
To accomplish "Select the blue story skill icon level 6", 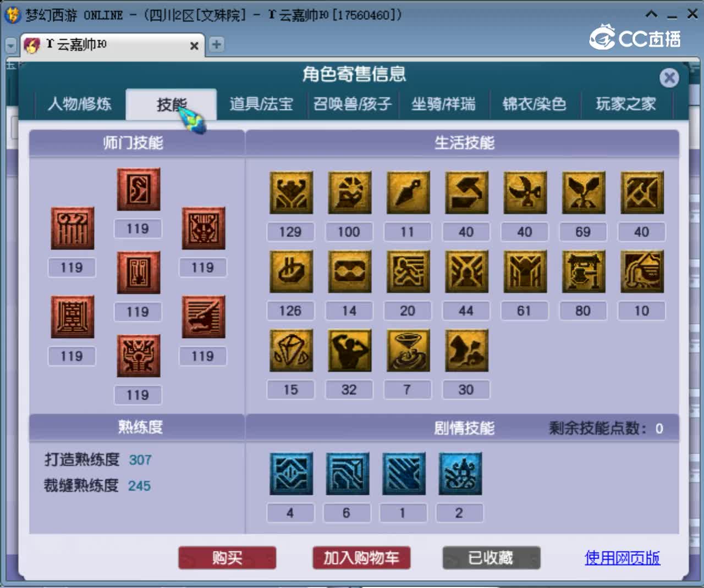I will point(347,474).
